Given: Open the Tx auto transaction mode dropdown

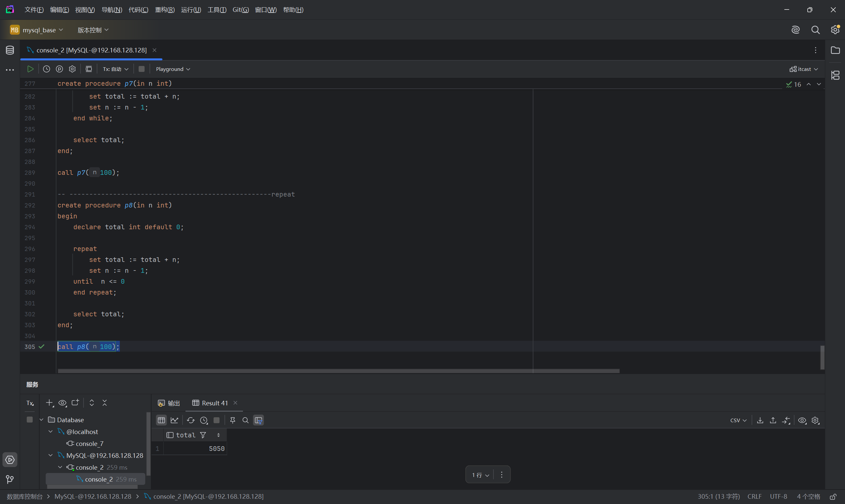Looking at the screenshot, I should click(116, 69).
